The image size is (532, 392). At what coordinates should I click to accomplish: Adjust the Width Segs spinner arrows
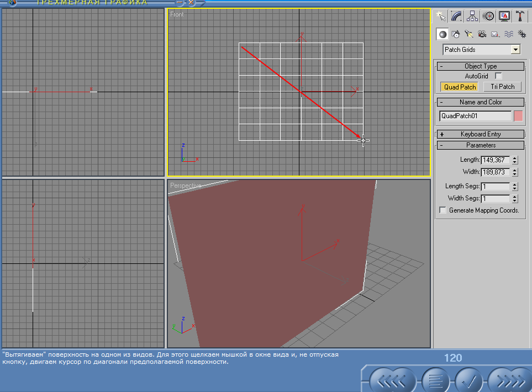pos(515,199)
